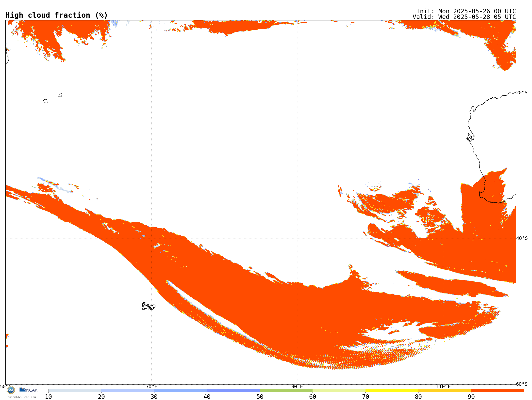Select the 20-30 light blue colorbar segment
This screenshot has height=400, width=532.
pos(128,391)
